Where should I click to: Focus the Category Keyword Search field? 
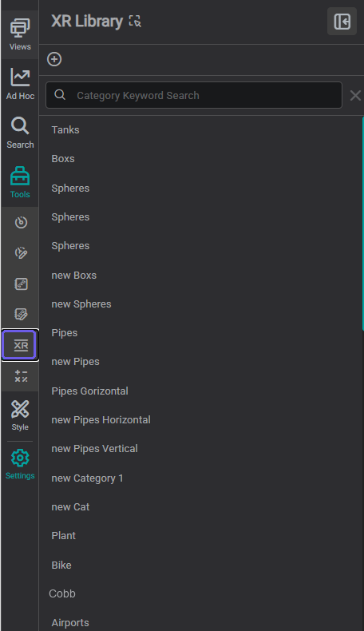pos(194,95)
